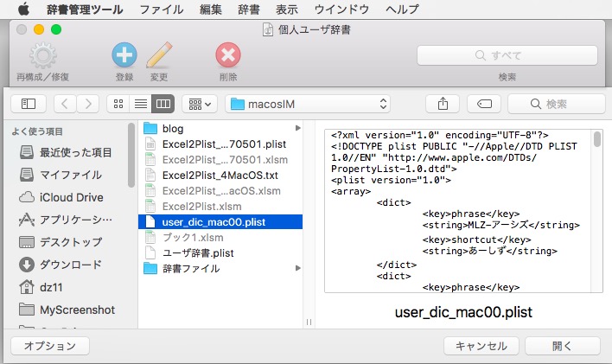Go forward with the right arrow button
Viewport: 612px width, 364px height.
pos(88,104)
